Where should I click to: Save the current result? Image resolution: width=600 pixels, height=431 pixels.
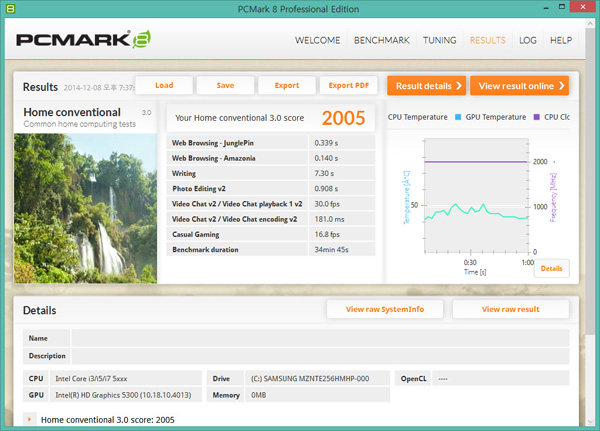click(x=225, y=85)
